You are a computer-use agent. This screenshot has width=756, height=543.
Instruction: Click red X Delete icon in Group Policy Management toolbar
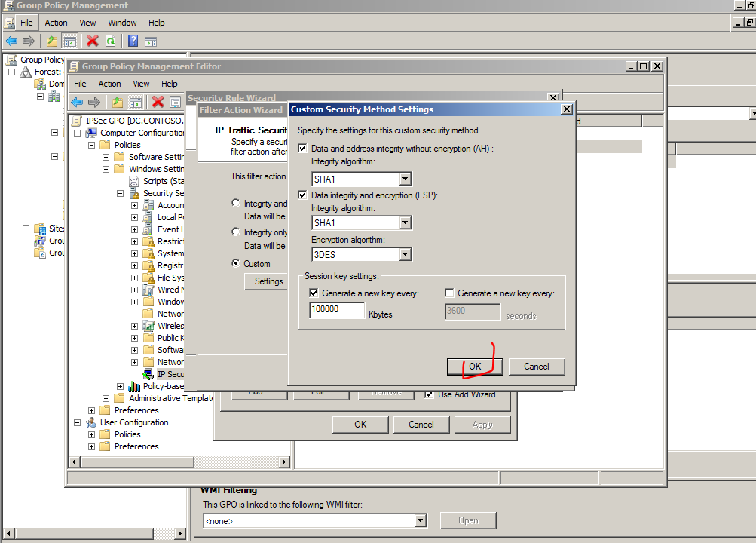(92, 41)
